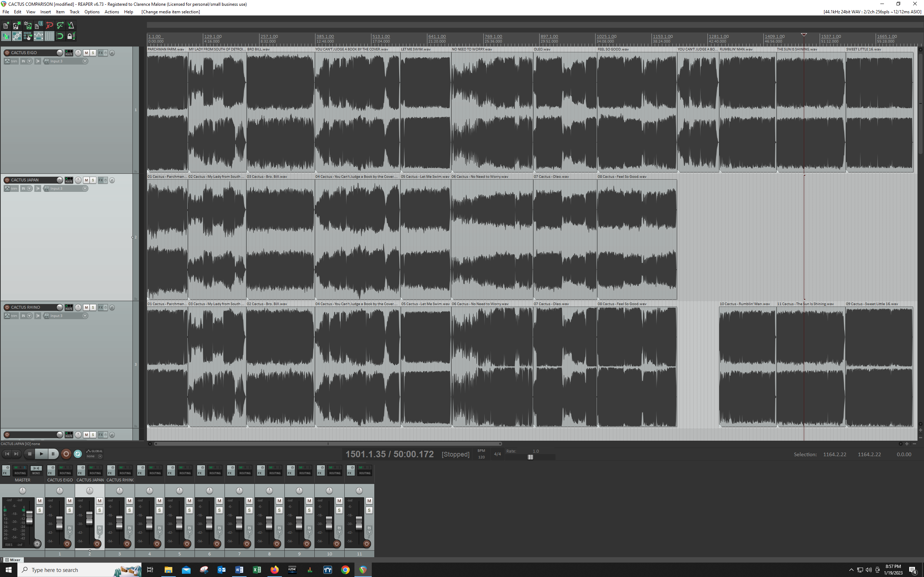Arm record on CACTUS RHINO track
This screenshot has height=577, width=924.
[x=7, y=307]
